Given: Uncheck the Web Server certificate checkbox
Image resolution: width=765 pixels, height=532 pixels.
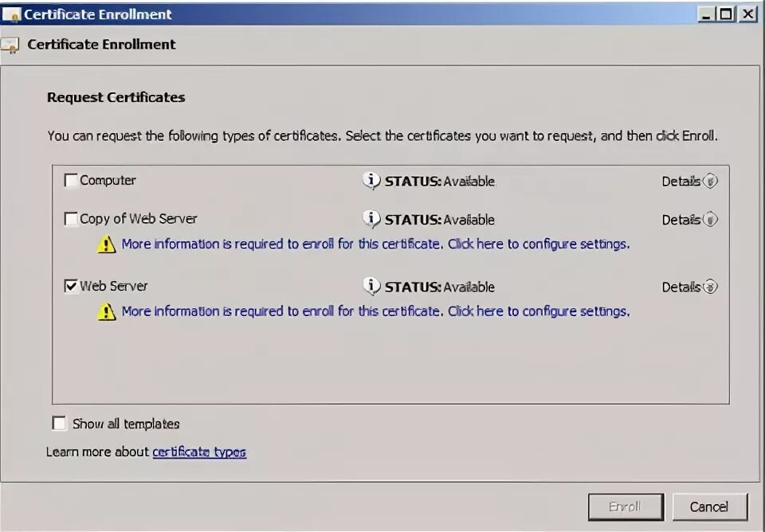Looking at the screenshot, I should click(x=71, y=286).
